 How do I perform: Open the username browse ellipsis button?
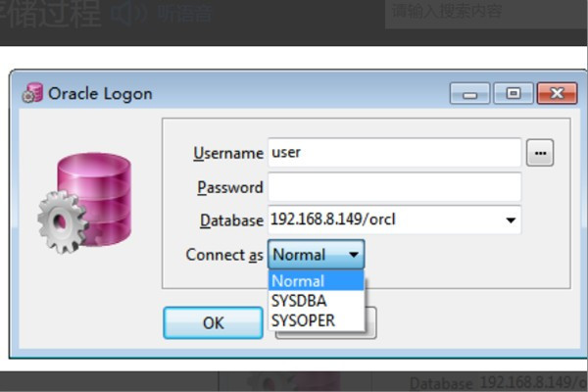click(540, 153)
